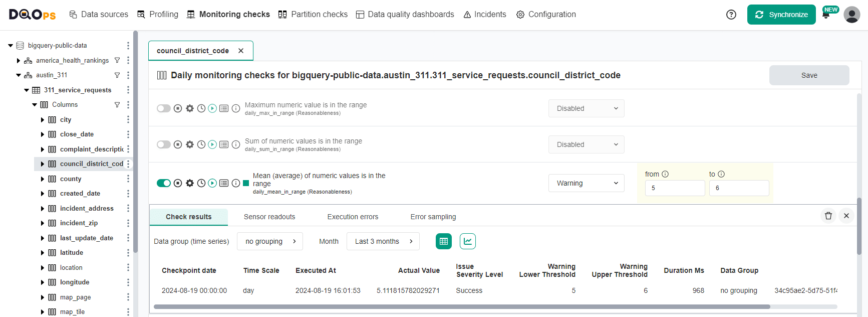The width and height of the screenshot is (868, 317).
Task: Click the 'from' threshold input field
Action: 675,188
